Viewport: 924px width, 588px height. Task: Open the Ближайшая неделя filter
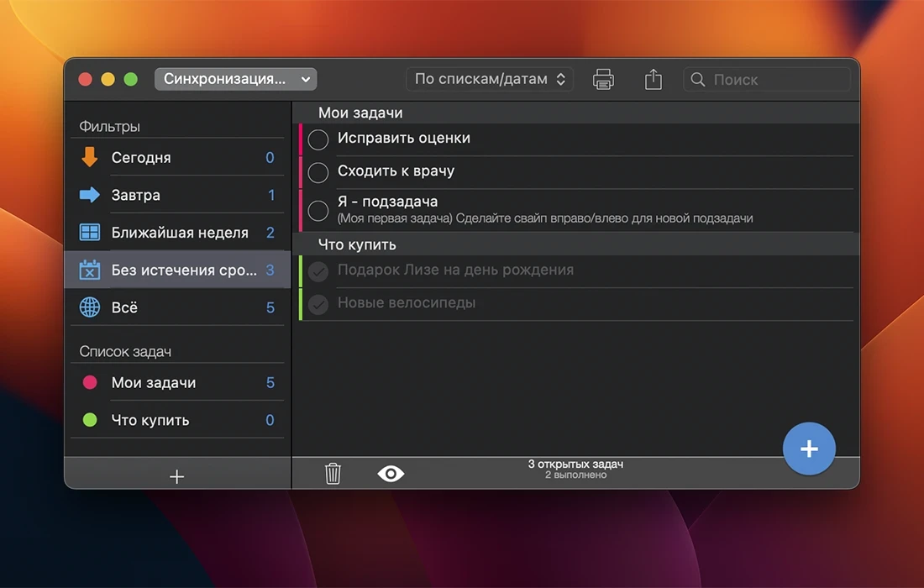(179, 233)
